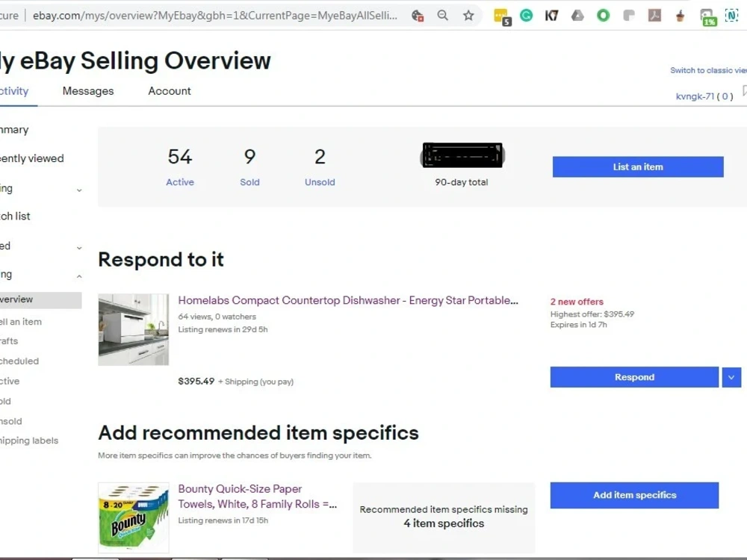Click the 64 views, 0 watchers text
The width and height of the screenshot is (747, 560).
click(x=217, y=317)
